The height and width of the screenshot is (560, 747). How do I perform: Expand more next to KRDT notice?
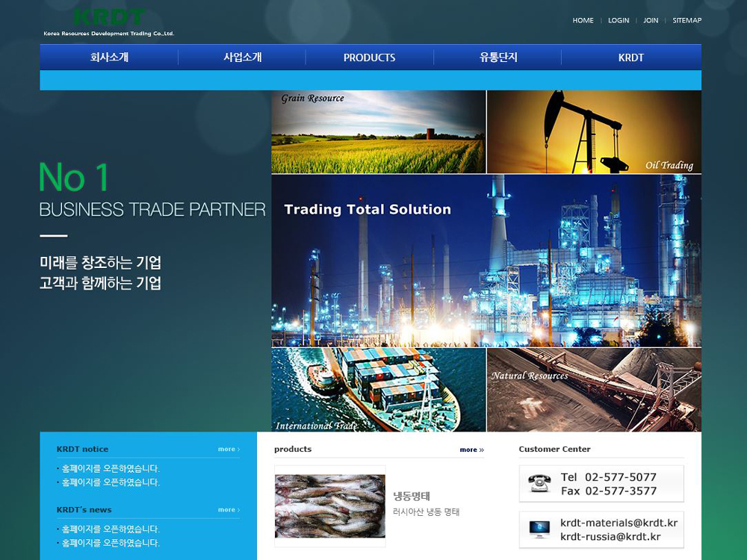pyautogui.click(x=229, y=449)
